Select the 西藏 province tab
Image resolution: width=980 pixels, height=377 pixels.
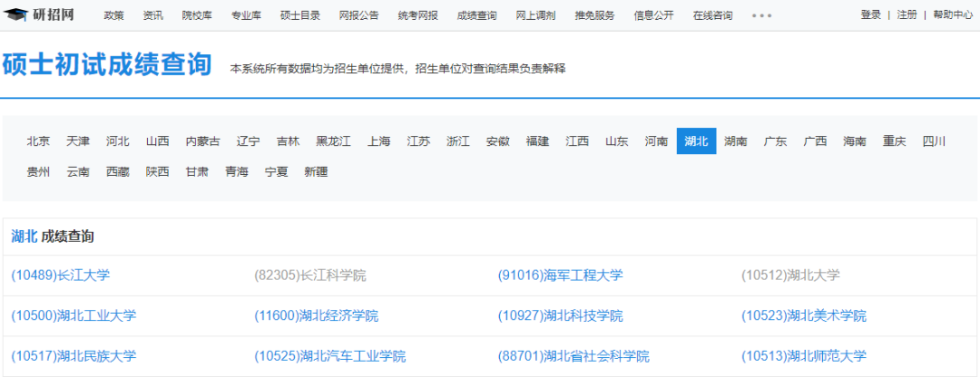click(117, 171)
